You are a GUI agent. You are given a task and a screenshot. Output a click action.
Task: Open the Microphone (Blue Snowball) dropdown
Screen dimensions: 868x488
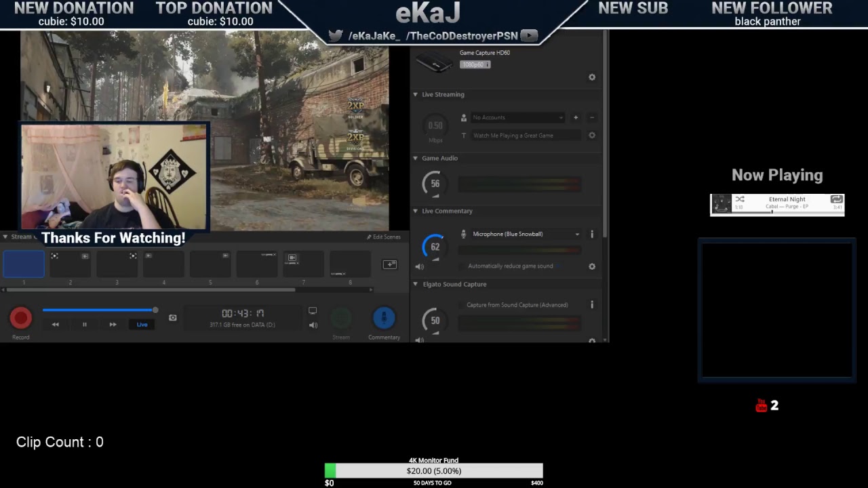[x=526, y=235]
